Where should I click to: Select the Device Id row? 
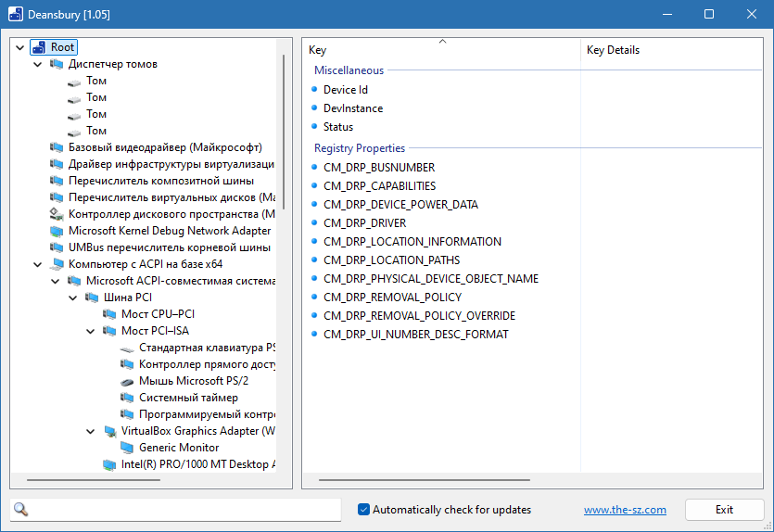532,90
